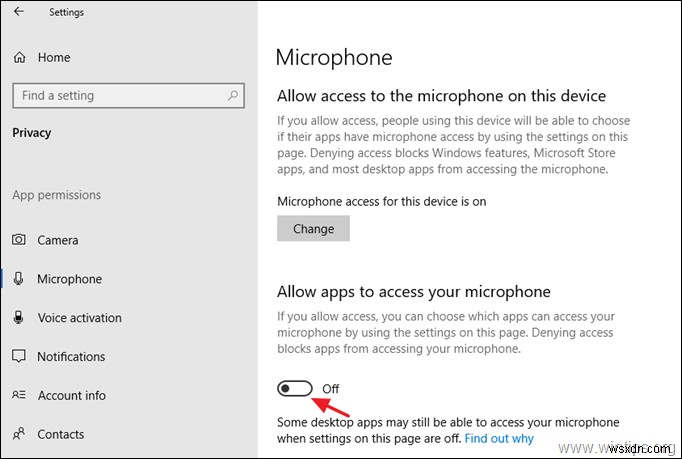Click the Notifications speech bubble icon

coord(19,356)
